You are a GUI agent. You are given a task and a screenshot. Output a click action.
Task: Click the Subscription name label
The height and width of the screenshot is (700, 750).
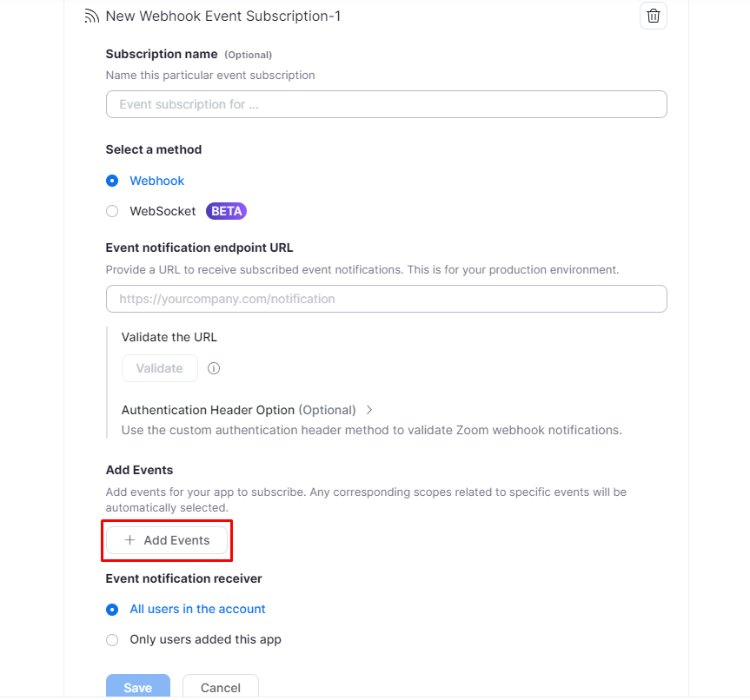click(x=162, y=54)
